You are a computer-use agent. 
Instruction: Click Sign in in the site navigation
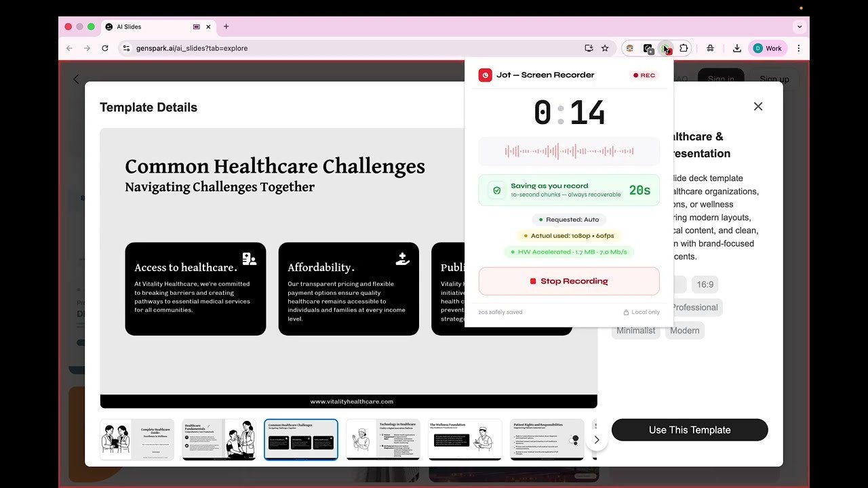[721, 79]
